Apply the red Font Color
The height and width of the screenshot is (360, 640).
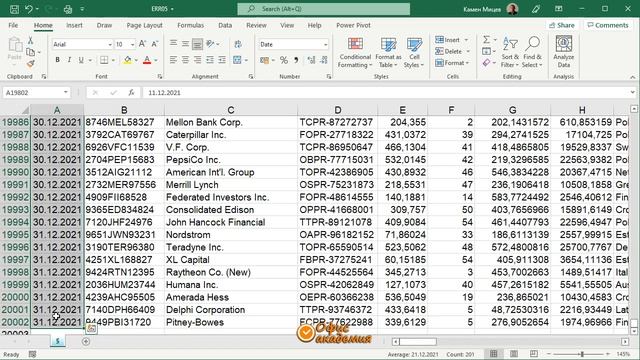click(147, 60)
